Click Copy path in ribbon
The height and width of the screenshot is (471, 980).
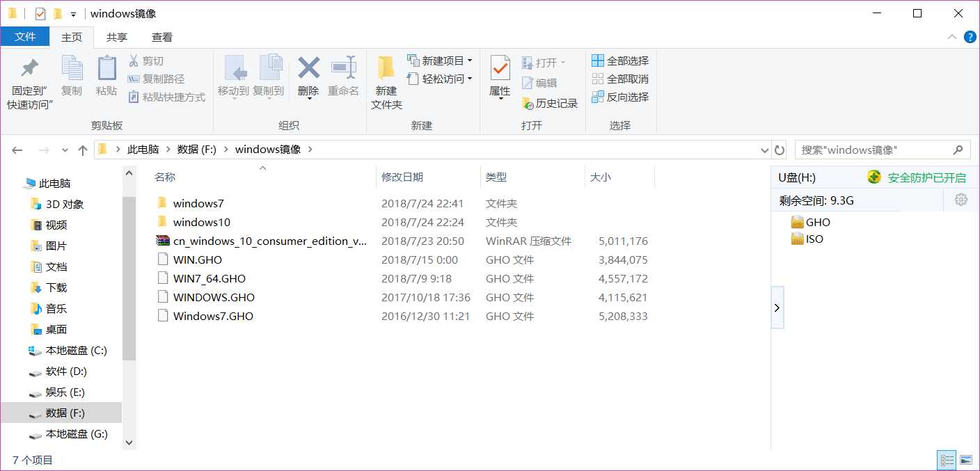pyautogui.click(x=157, y=79)
